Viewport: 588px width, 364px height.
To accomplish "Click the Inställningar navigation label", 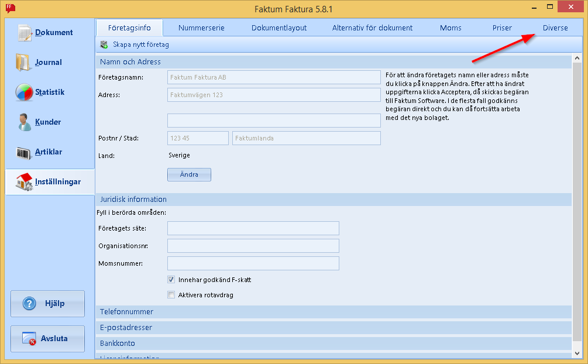I will pyautogui.click(x=58, y=182).
